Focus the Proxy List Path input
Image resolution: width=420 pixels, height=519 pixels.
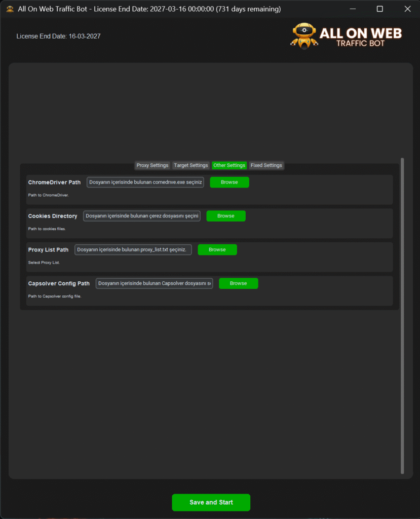click(x=133, y=249)
